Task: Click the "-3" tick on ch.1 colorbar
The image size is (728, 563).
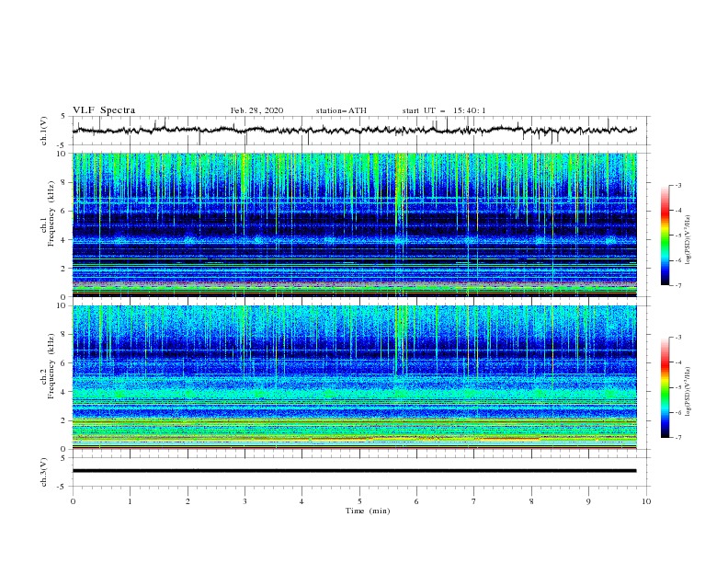Action: coord(677,185)
